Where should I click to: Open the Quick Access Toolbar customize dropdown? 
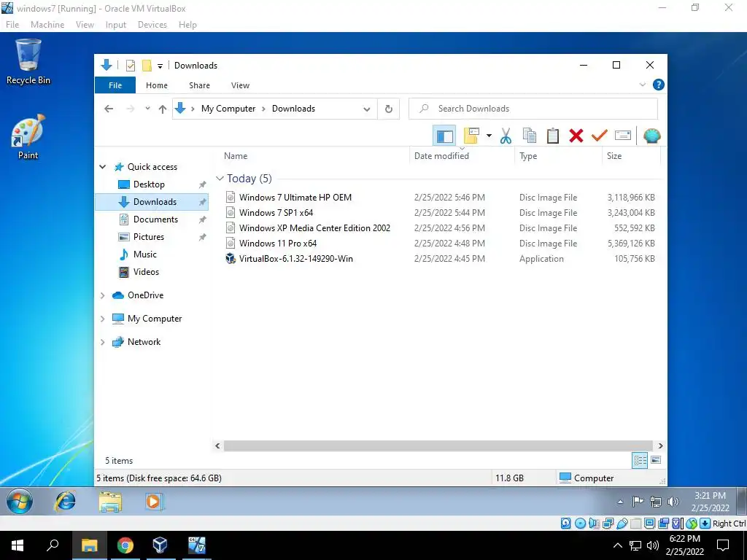click(160, 66)
